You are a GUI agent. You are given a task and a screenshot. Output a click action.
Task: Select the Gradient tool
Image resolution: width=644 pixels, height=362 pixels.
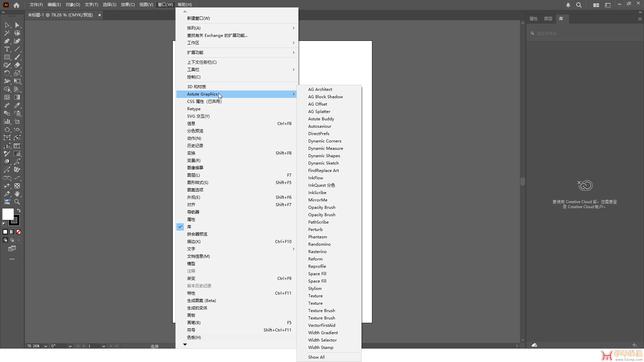click(x=17, y=98)
